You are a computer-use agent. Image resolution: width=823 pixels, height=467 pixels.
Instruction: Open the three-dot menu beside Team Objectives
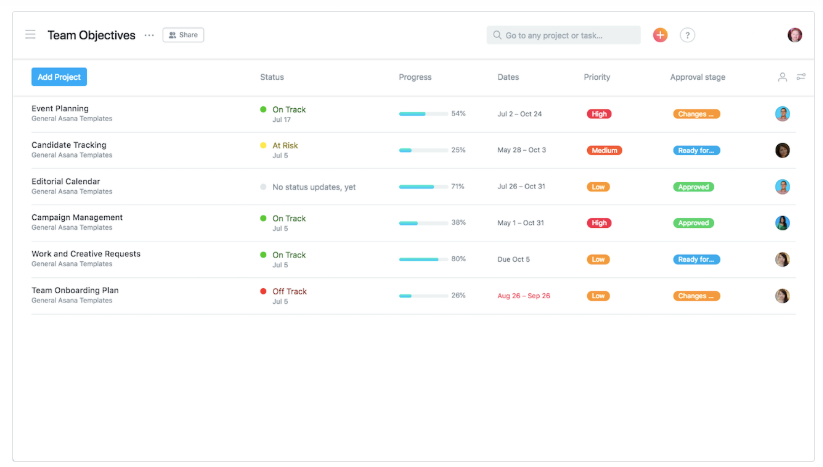[149, 35]
